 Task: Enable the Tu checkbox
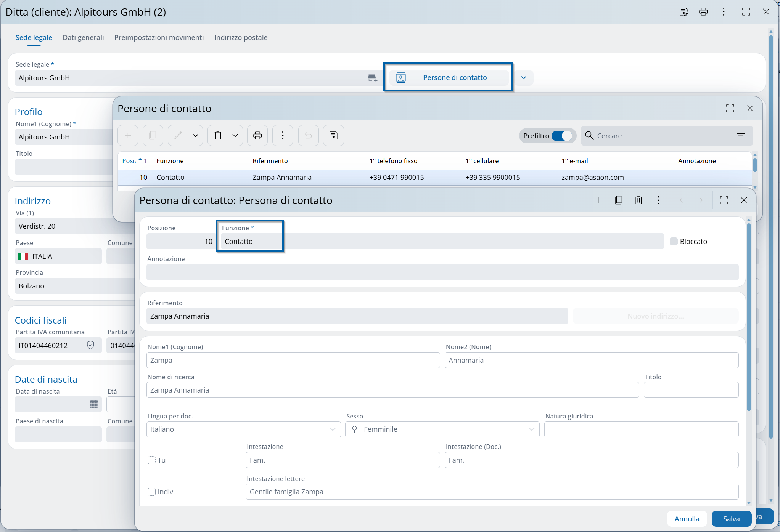(151, 460)
